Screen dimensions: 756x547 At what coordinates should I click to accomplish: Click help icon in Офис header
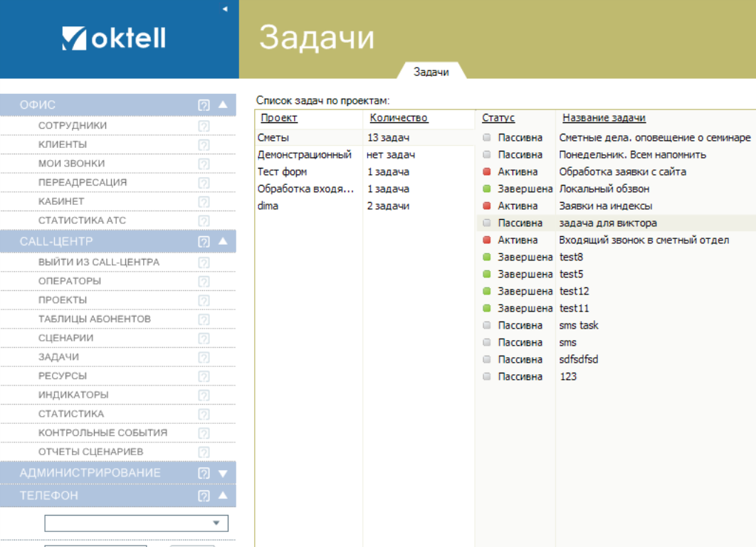click(204, 105)
